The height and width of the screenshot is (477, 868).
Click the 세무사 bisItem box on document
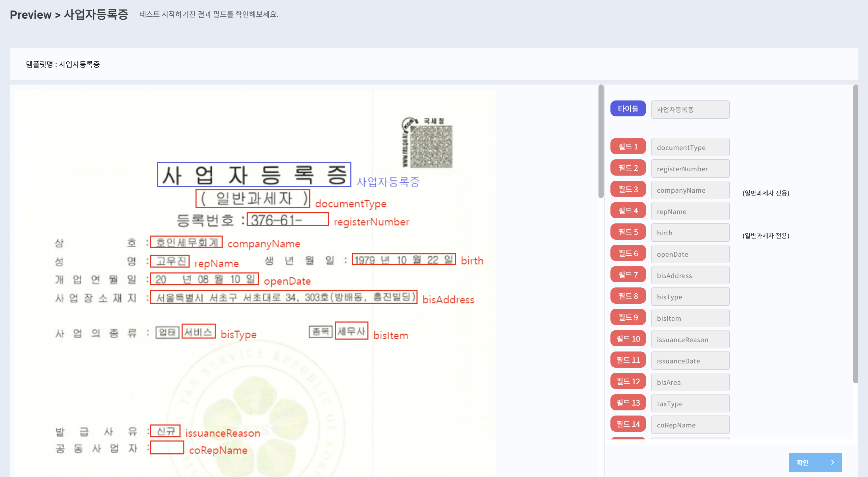(x=351, y=331)
